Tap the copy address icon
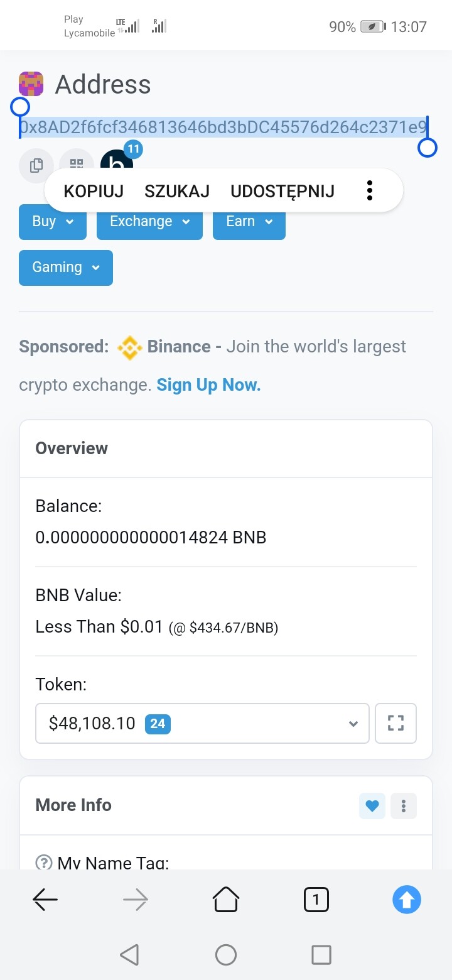Image resolution: width=452 pixels, height=980 pixels. tap(36, 165)
